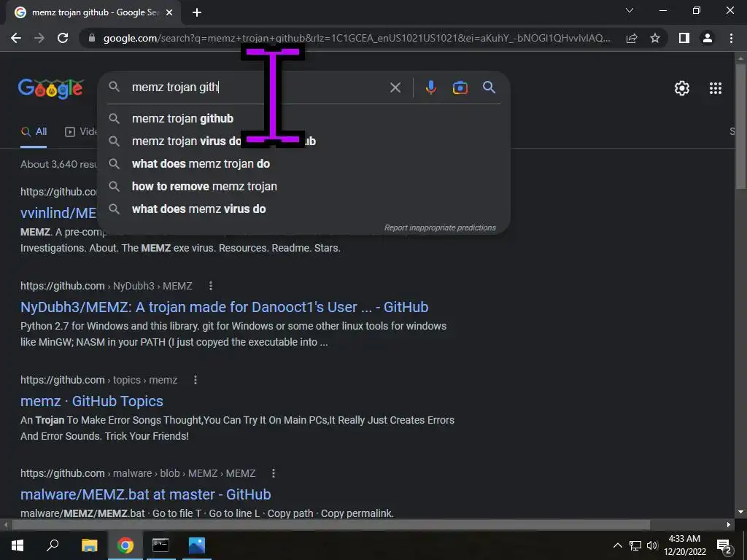747x560 pixels.
Task: Reload the page with the refresh icon
Action: [63, 38]
